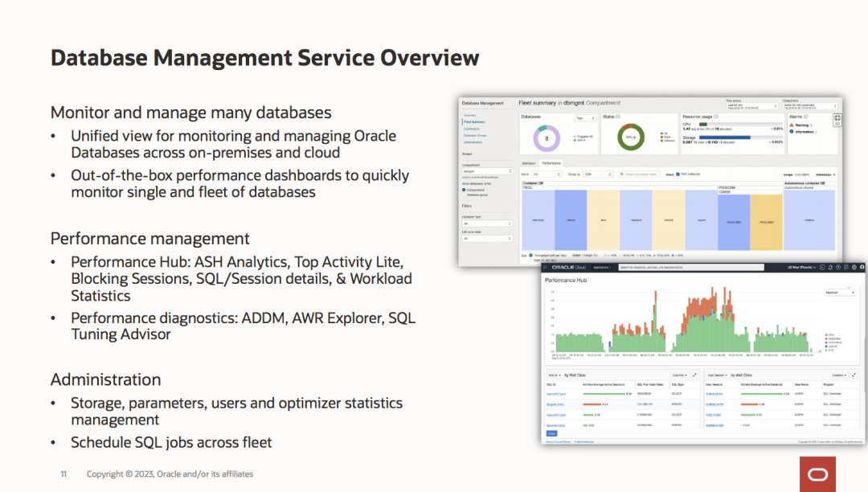Viewport: 868px width, 492px height.
Task: Click the Warning alarm count link
Action: click(812, 125)
